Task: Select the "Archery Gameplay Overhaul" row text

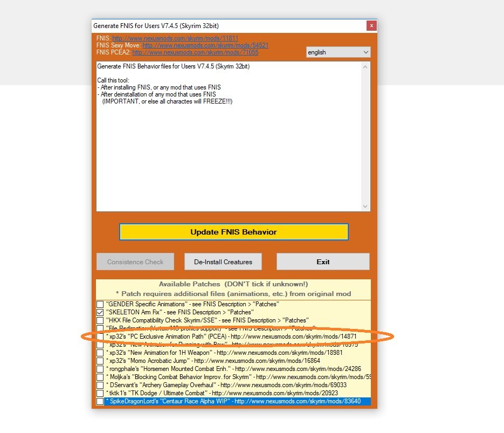Action: [x=226, y=385]
